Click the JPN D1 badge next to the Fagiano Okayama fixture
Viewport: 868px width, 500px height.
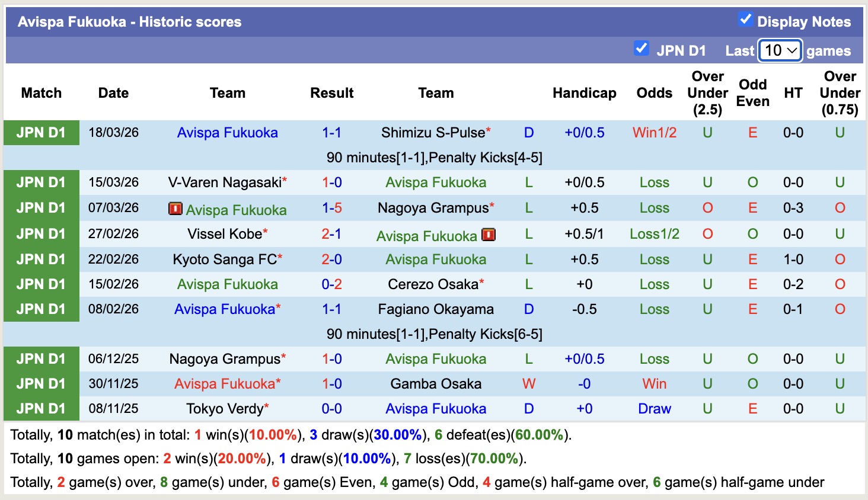point(41,309)
